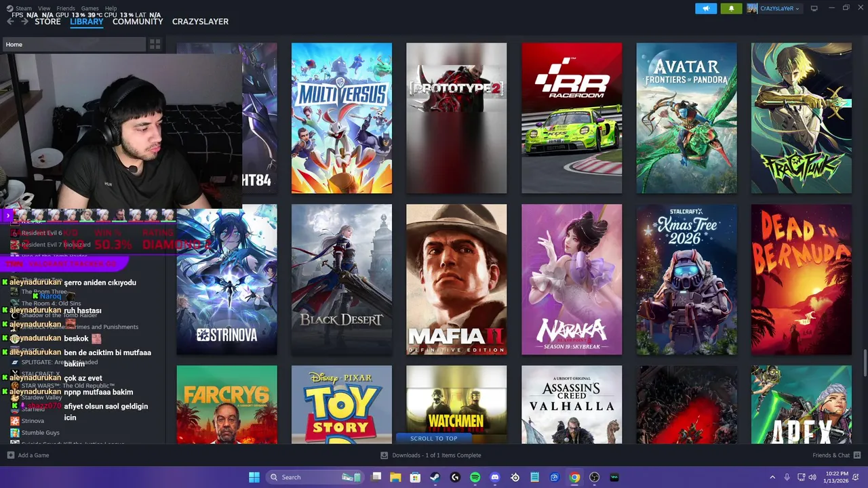The height and width of the screenshot is (488, 868).
Task: Open the Prototype 2 game cover
Action: point(456,118)
